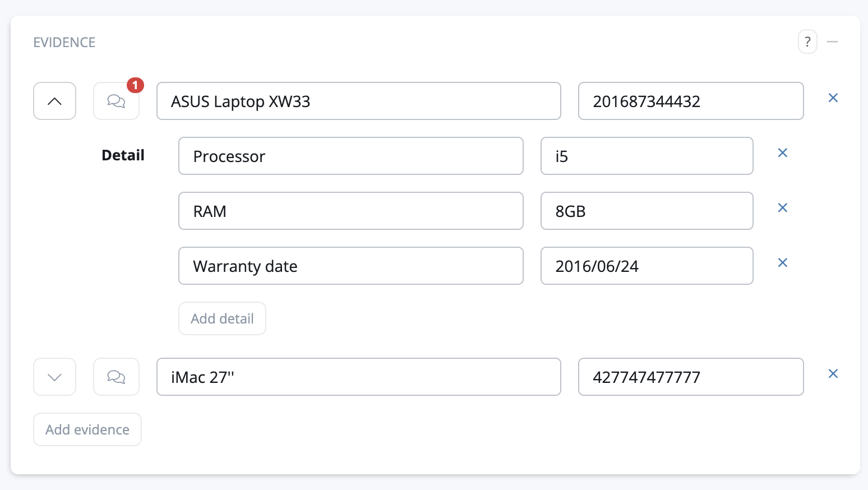The height and width of the screenshot is (490, 868).
Task: Delete the RAM detail row
Action: [x=782, y=208]
